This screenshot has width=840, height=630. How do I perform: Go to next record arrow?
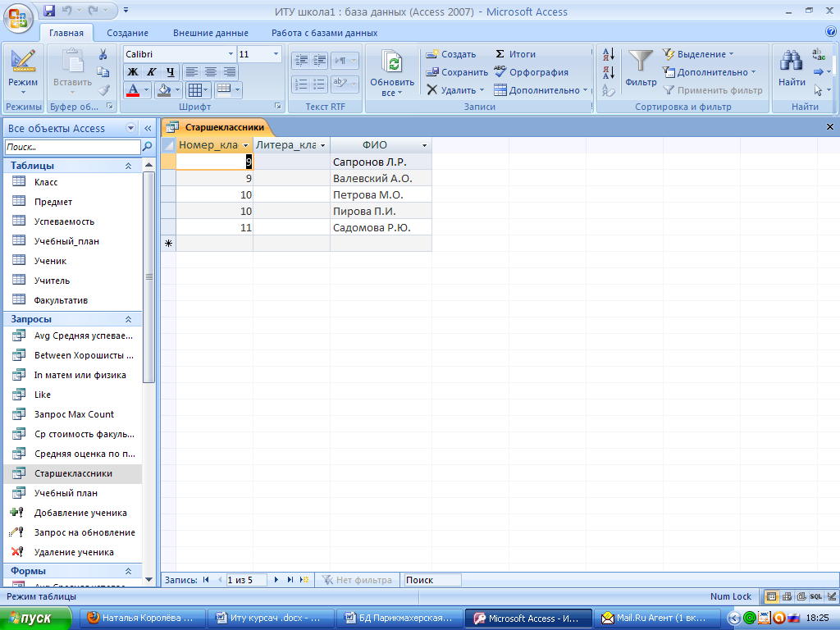point(276,580)
